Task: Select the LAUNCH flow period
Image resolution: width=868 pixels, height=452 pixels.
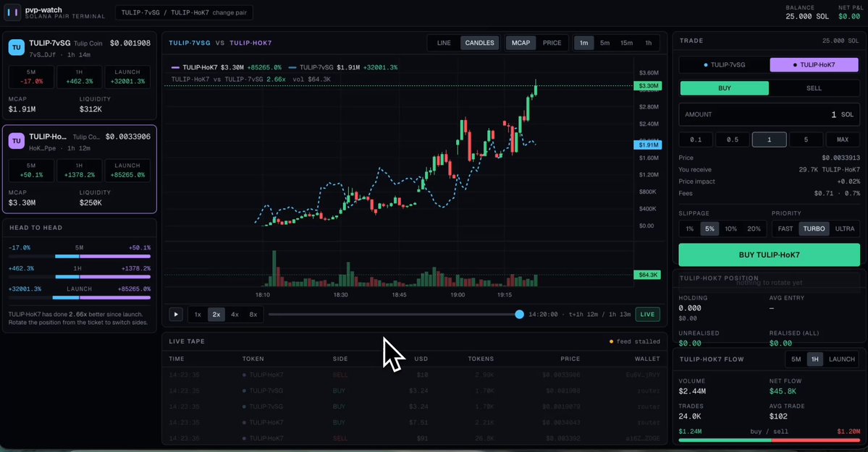Action: click(841, 359)
